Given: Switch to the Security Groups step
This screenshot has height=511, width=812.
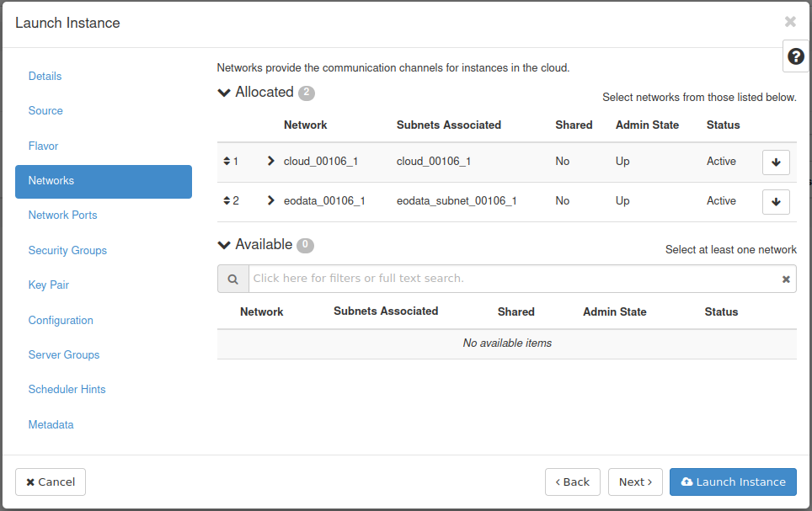Looking at the screenshot, I should coord(67,250).
